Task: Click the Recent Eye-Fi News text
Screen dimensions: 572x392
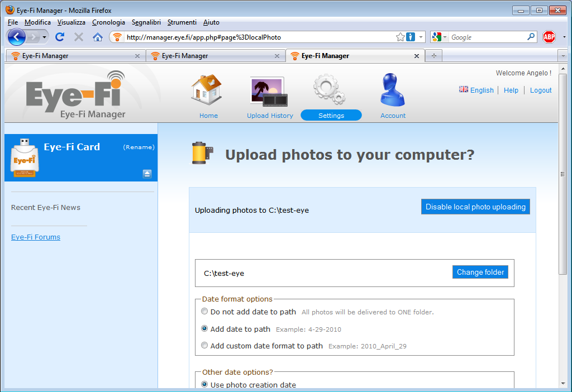Action: click(46, 208)
